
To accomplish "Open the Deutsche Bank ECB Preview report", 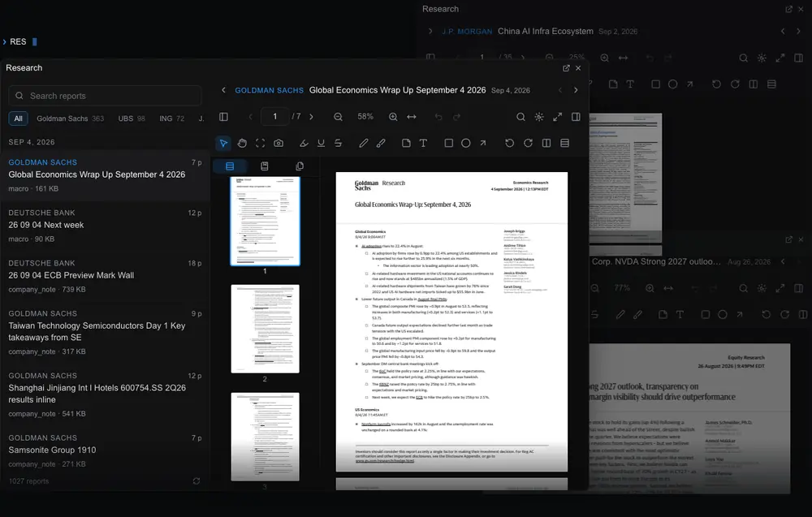I will [105, 276].
